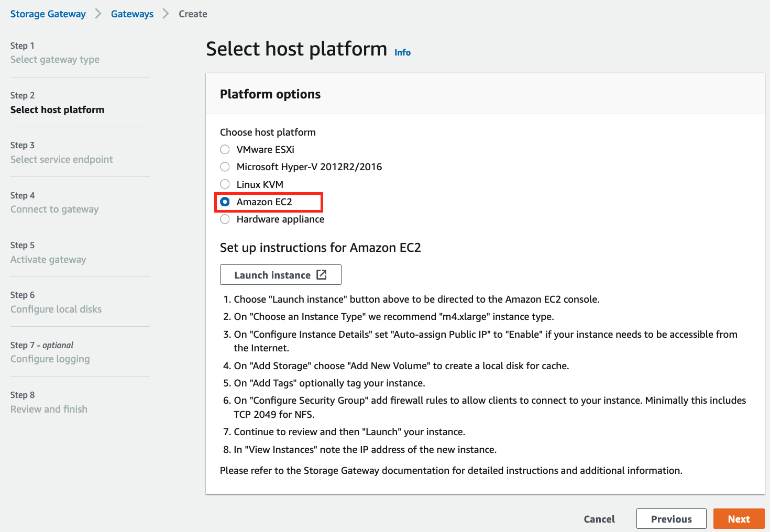Click the Add New Volume instruction line
This screenshot has width=770, height=532.
pyautogui.click(x=401, y=365)
